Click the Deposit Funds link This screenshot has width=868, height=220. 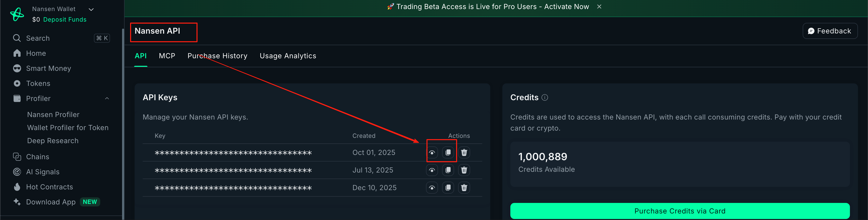pyautogui.click(x=65, y=20)
